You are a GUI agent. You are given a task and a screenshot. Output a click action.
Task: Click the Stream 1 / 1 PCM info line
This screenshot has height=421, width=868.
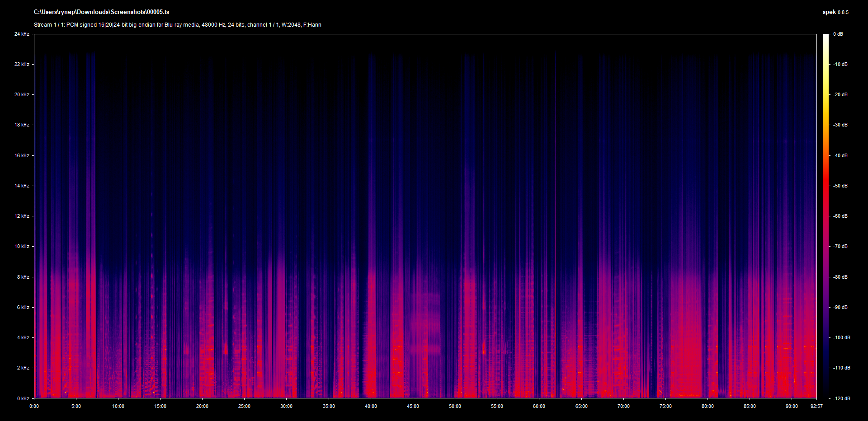(177, 25)
